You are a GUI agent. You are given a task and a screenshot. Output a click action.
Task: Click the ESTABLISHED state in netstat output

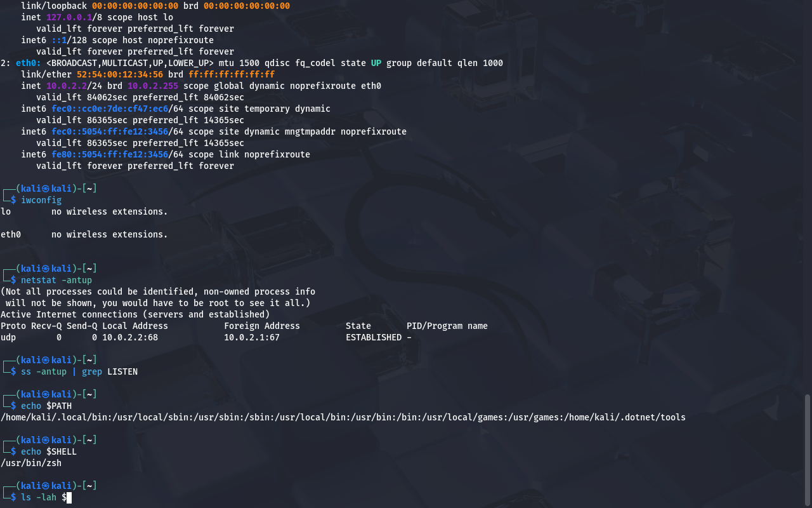374,337
